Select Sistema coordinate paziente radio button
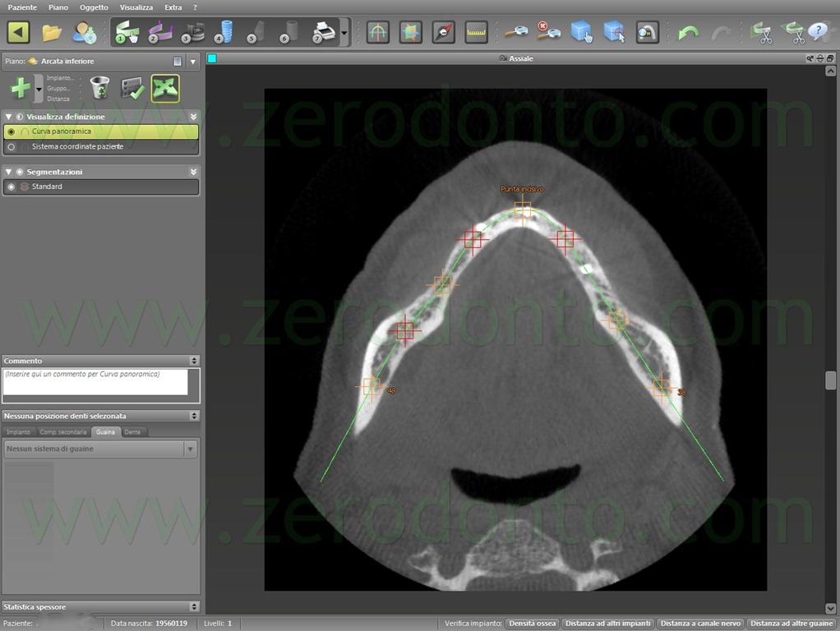This screenshot has width=840, height=631. point(12,146)
